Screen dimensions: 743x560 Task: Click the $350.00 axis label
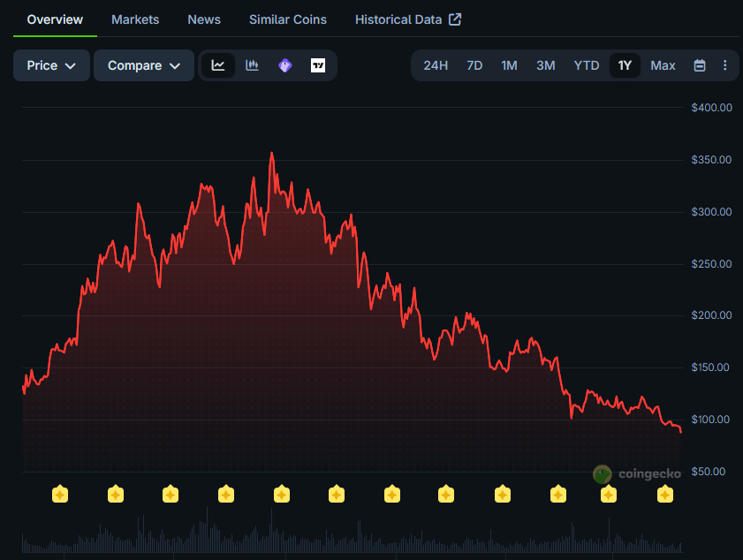coord(711,160)
